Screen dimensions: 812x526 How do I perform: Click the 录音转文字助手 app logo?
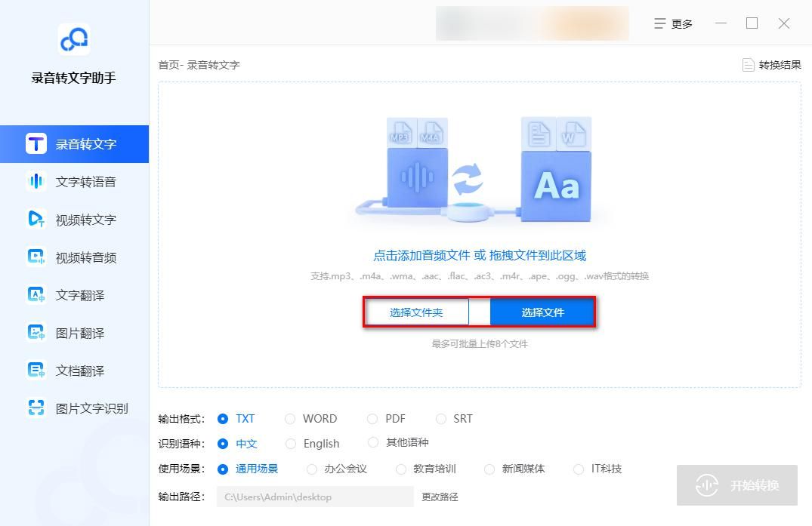tap(74, 39)
